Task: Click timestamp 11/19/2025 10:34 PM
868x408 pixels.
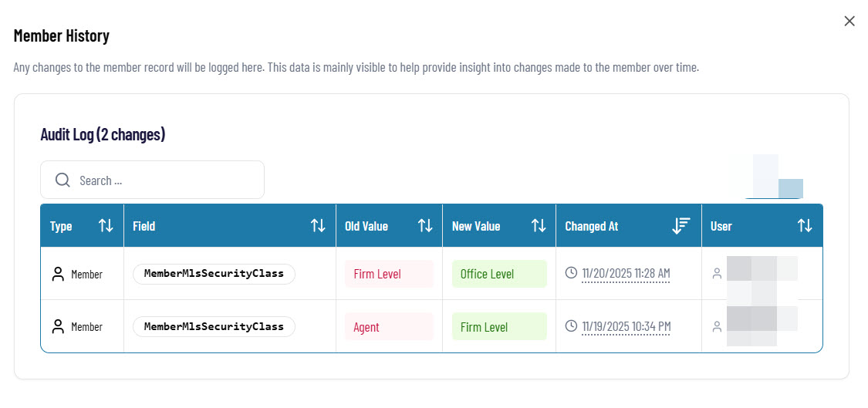Action: (626, 326)
